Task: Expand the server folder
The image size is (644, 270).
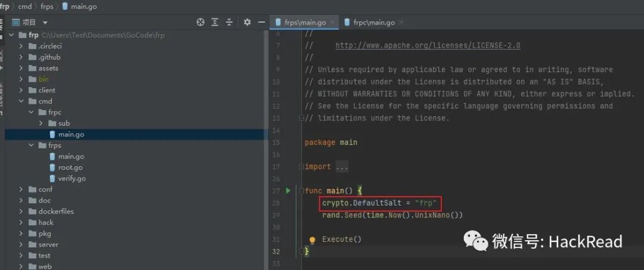Action: (x=21, y=244)
